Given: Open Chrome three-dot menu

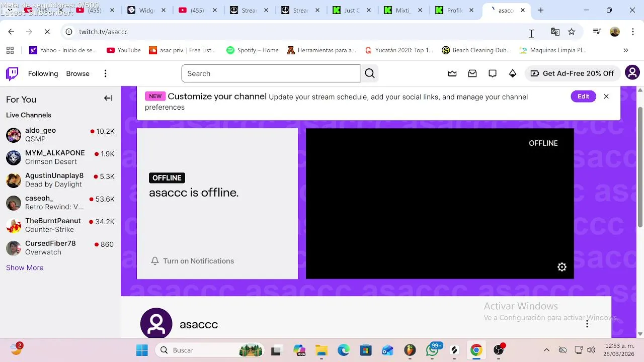Looking at the screenshot, I should pos(633,32).
